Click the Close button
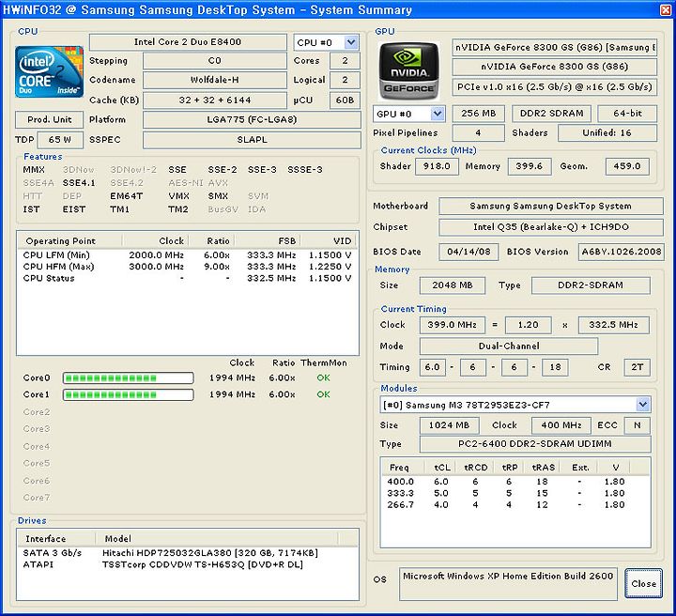This screenshot has height=616, width=676. coord(643,583)
